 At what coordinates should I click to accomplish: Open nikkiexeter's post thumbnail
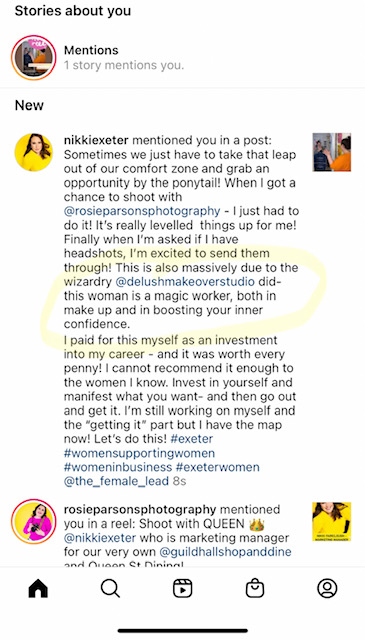click(x=332, y=152)
